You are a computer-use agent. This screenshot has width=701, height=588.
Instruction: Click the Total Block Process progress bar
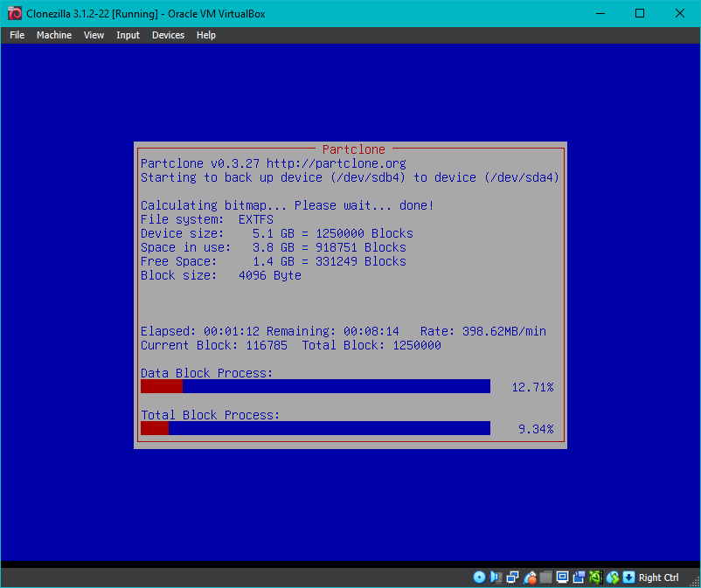point(315,428)
